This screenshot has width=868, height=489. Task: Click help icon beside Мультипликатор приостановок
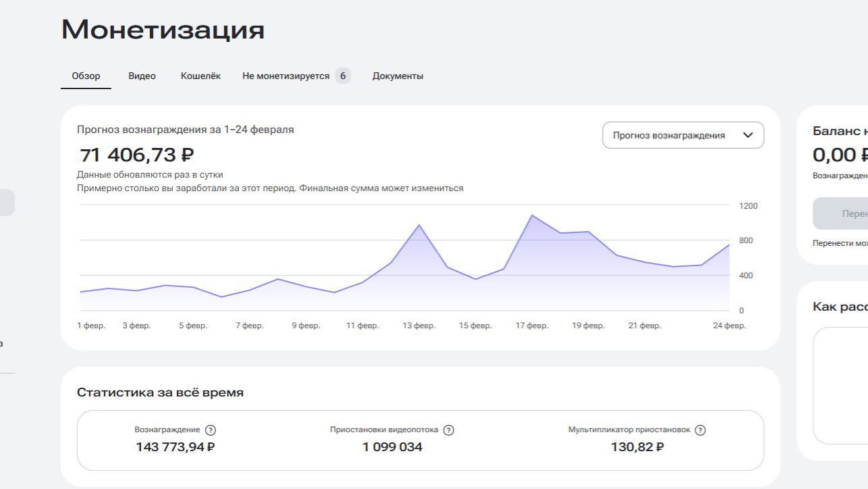[x=700, y=430]
